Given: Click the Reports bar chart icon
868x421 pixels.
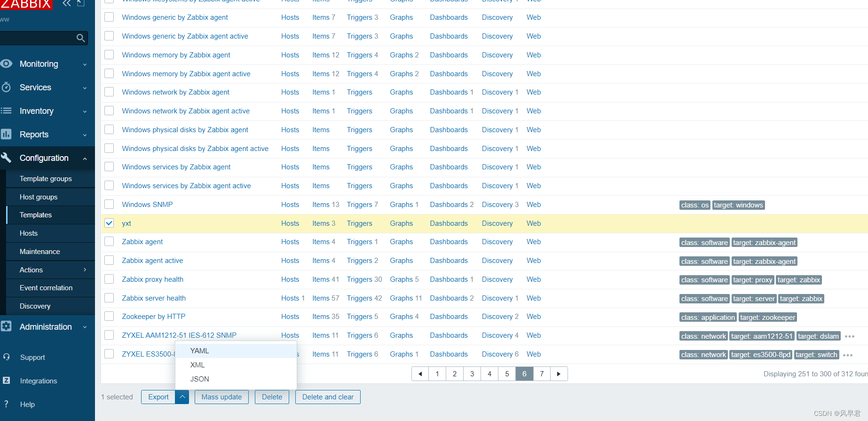Looking at the screenshot, I should point(6,134).
